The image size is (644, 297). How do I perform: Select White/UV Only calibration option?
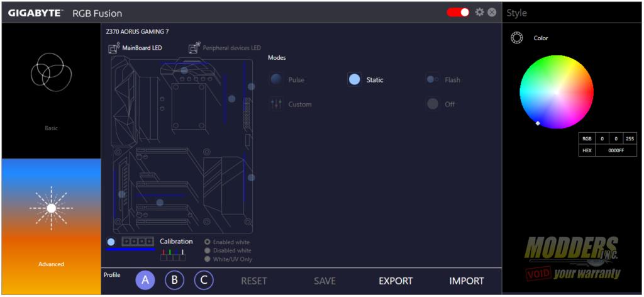coord(228,259)
